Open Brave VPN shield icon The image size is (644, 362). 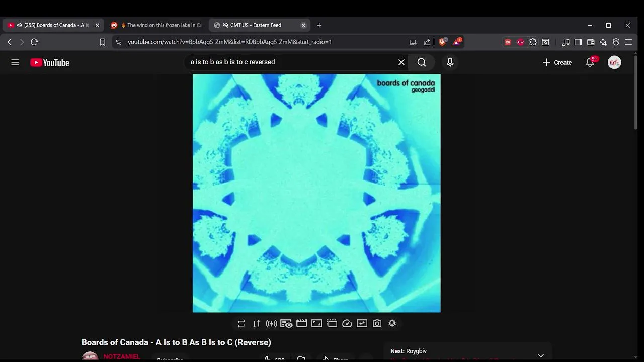tap(616, 42)
